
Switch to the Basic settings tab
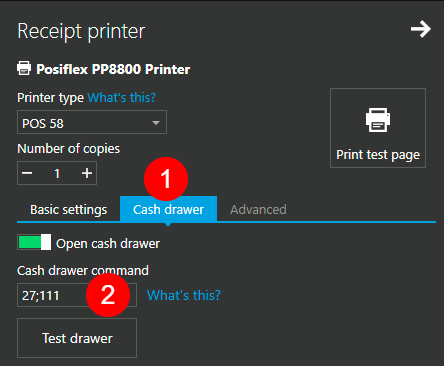pos(69,210)
